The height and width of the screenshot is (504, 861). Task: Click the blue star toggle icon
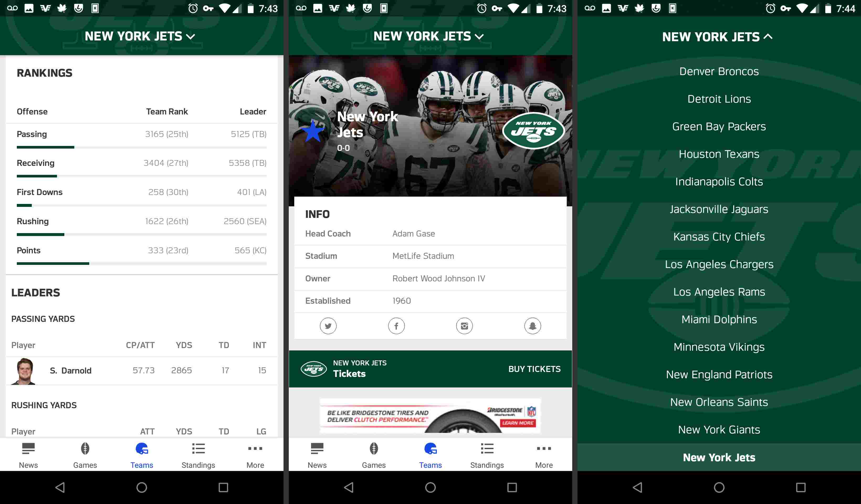pyautogui.click(x=313, y=131)
